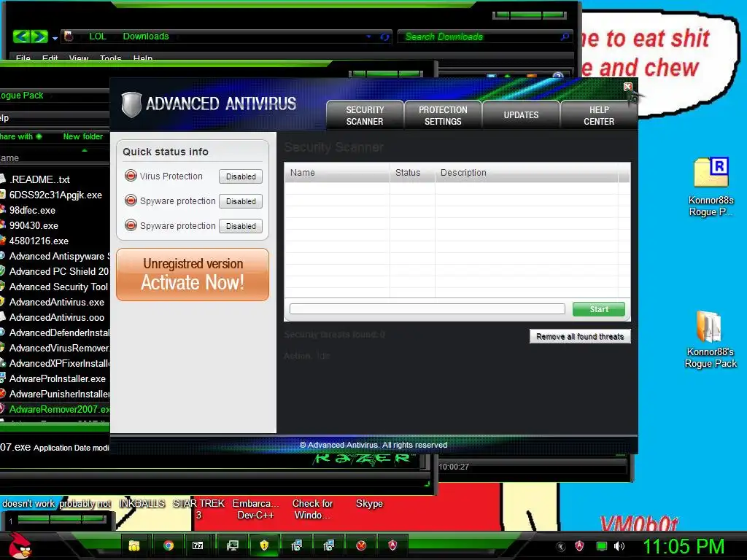747x560 pixels.
Task: Open the Tools menu in Downloads window
Action: [x=111, y=58]
